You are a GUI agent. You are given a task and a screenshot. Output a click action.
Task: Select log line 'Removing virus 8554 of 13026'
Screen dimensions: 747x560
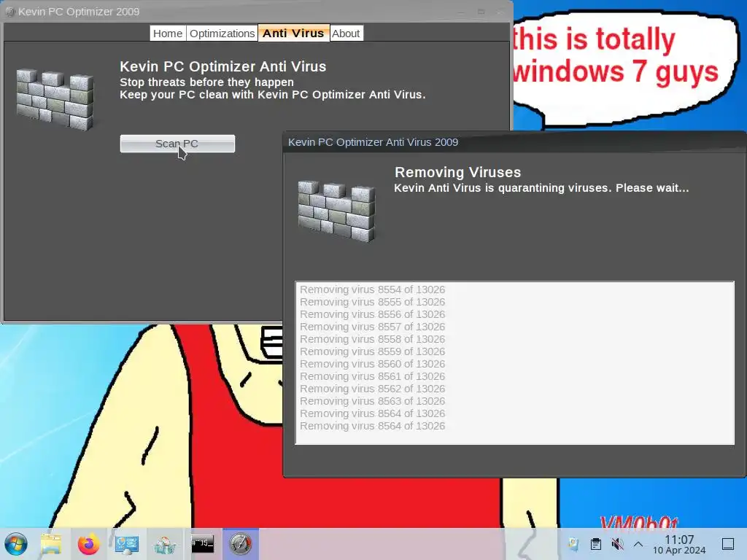click(372, 289)
